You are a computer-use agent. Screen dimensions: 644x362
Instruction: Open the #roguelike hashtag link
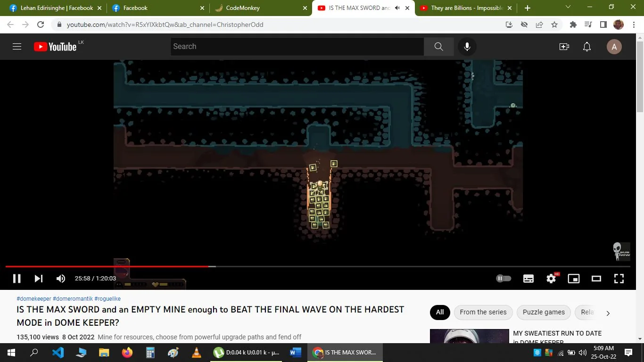107,299
